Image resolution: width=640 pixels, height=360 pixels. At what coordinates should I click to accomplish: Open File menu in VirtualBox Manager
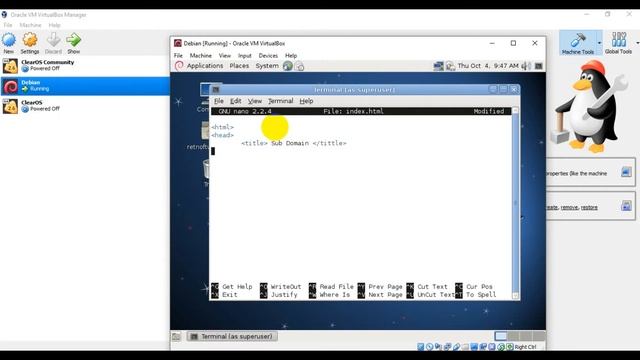click(8, 25)
